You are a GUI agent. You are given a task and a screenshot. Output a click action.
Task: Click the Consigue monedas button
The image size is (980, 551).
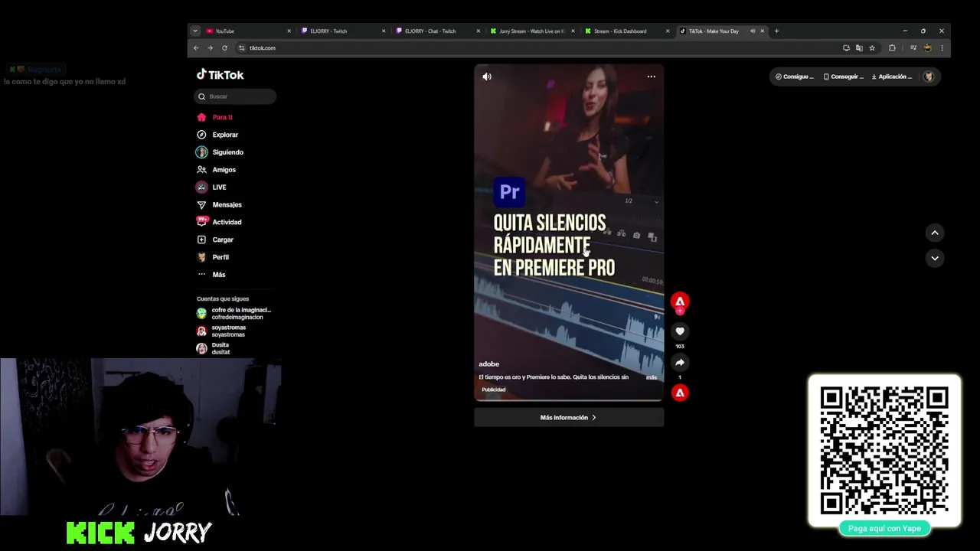click(794, 77)
